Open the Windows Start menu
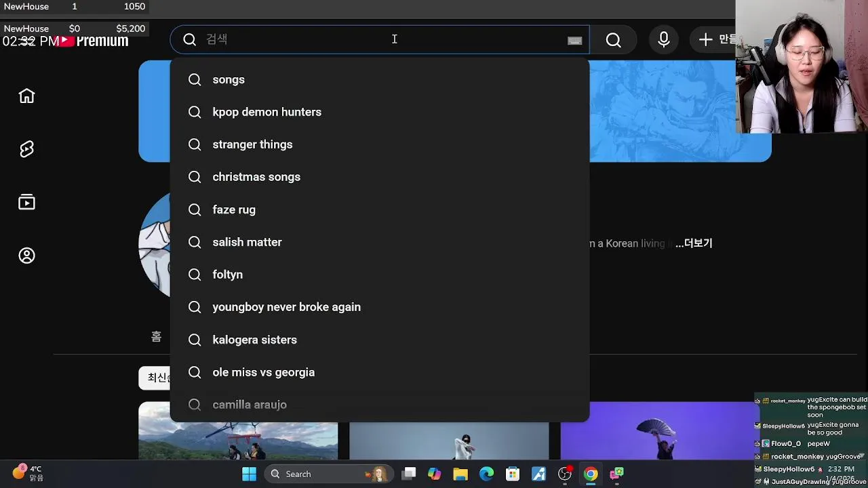This screenshot has height=488, width=868. [x=249, y=474]
